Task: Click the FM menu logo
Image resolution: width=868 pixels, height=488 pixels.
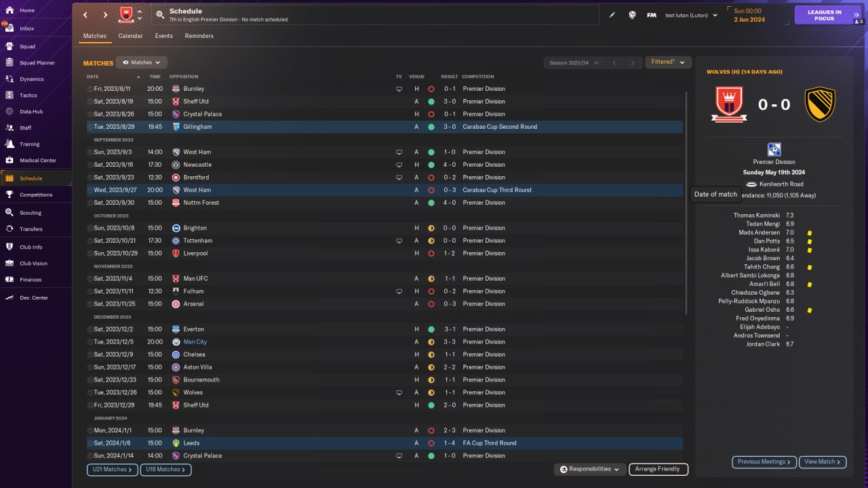Action: (651, 15)
